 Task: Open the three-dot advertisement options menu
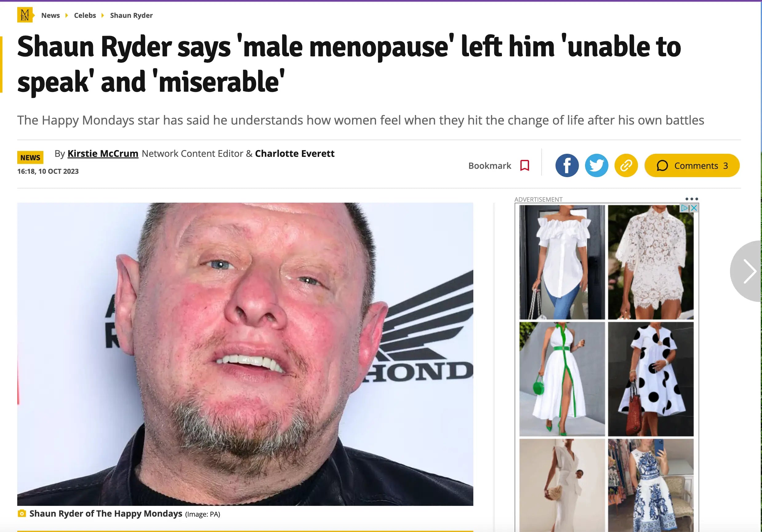(x=692, y=199)
